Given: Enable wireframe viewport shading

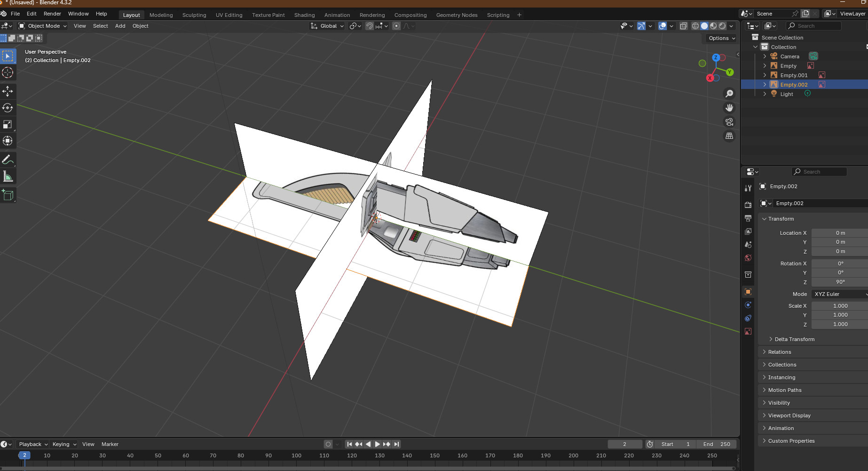Looking at the screenshot, I should click(695, 26).
